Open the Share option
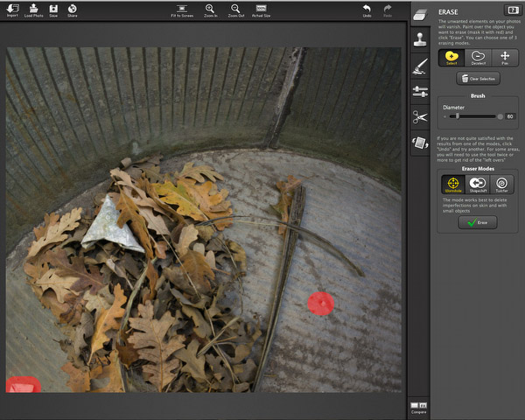The height and width of the screenshot is (420, 525). (x=73, y=10)
